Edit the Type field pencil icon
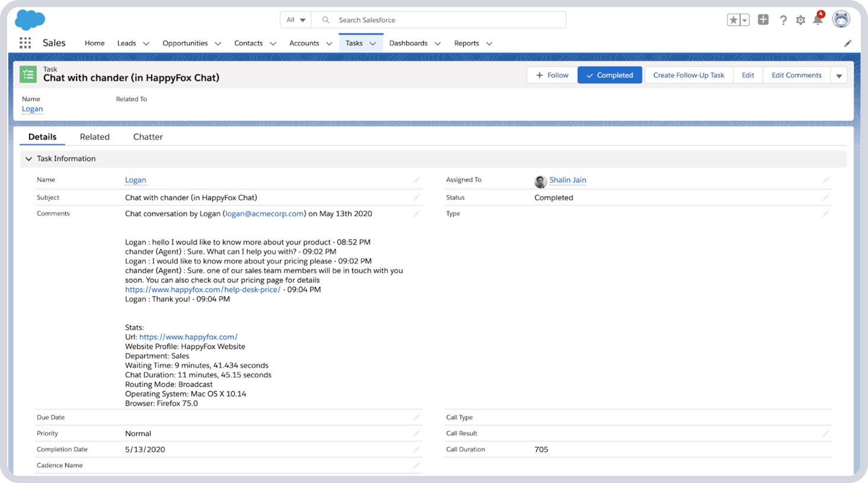Image resolution: width=868 pixels, height=483 pixels. (x=826, y=214)
